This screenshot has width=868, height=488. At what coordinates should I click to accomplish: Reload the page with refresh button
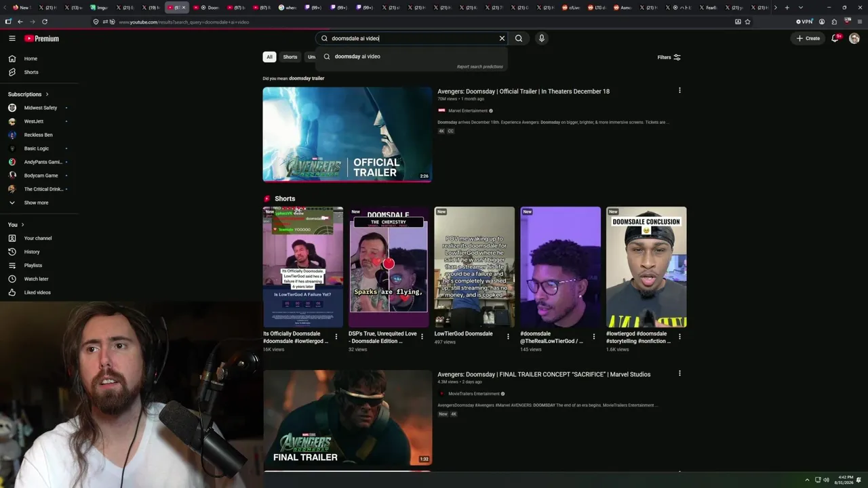(x=45, y=22)
